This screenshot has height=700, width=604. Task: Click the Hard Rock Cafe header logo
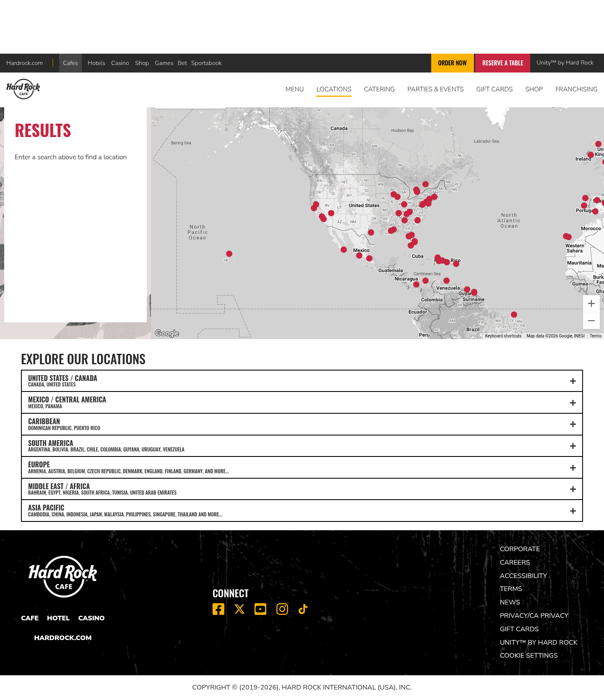click(x=23, y=89)
